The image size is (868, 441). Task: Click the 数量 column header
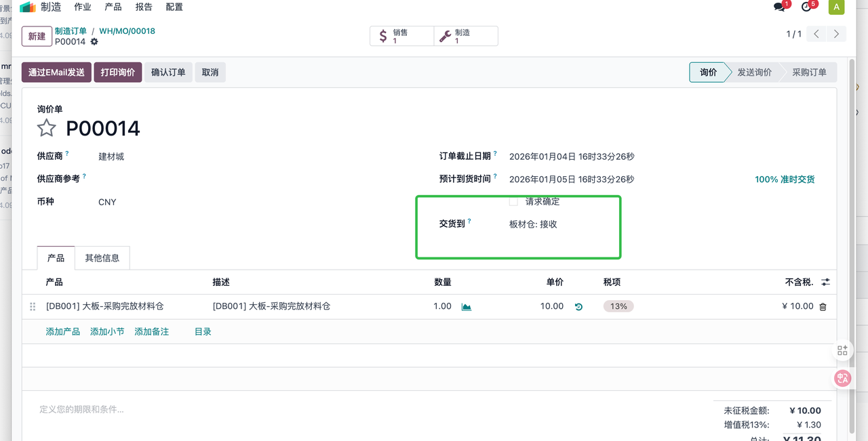click(x=443, y=282)
